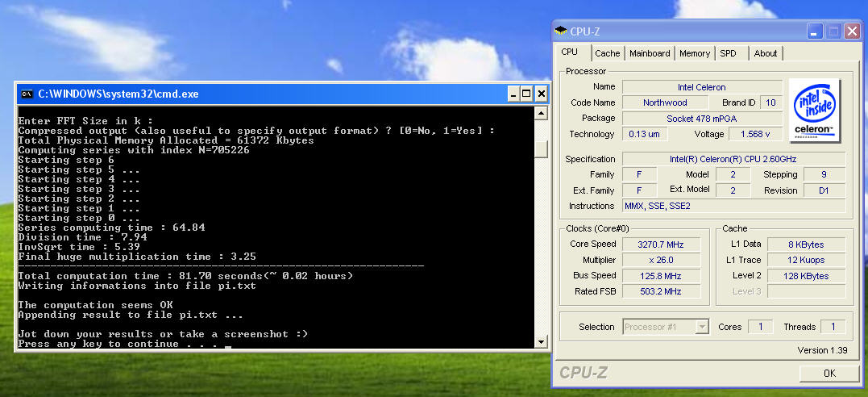Screen dimensions: 868x397
Task: Click the 'Division time : 7.94' line
Action: pos(82,237)
